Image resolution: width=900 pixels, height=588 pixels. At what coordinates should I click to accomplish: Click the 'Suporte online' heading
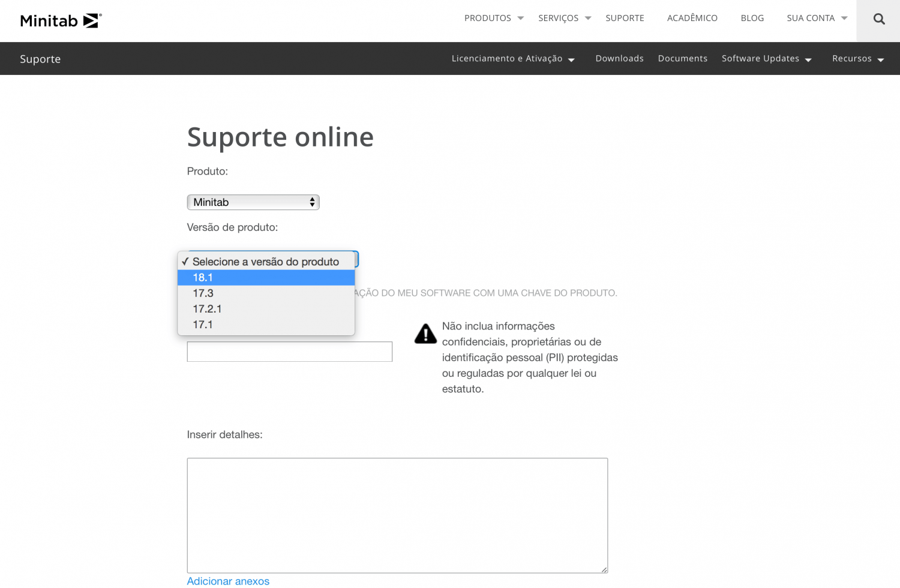coord(280,137)
